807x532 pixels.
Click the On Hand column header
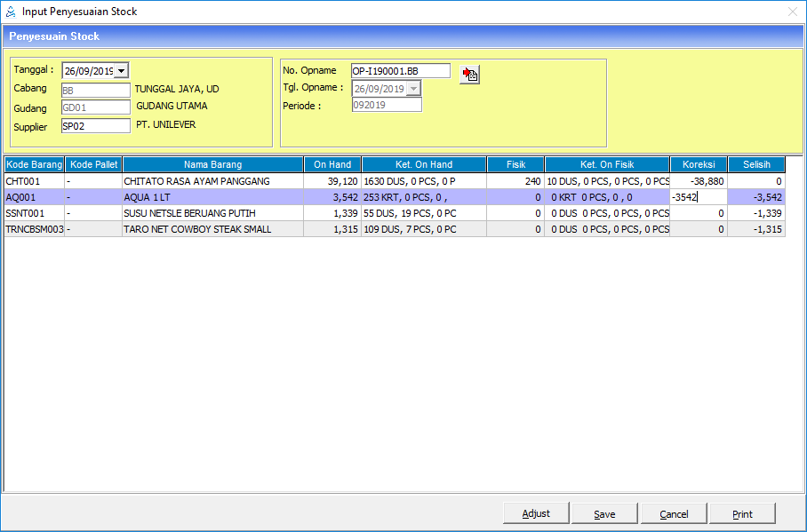(x=332, y=164)
